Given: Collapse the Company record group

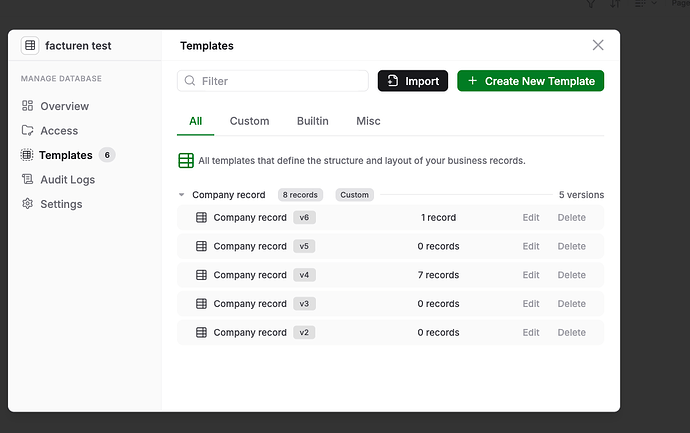Looking at the screenshot, I should pyautogui.click(x=182, y=195).
